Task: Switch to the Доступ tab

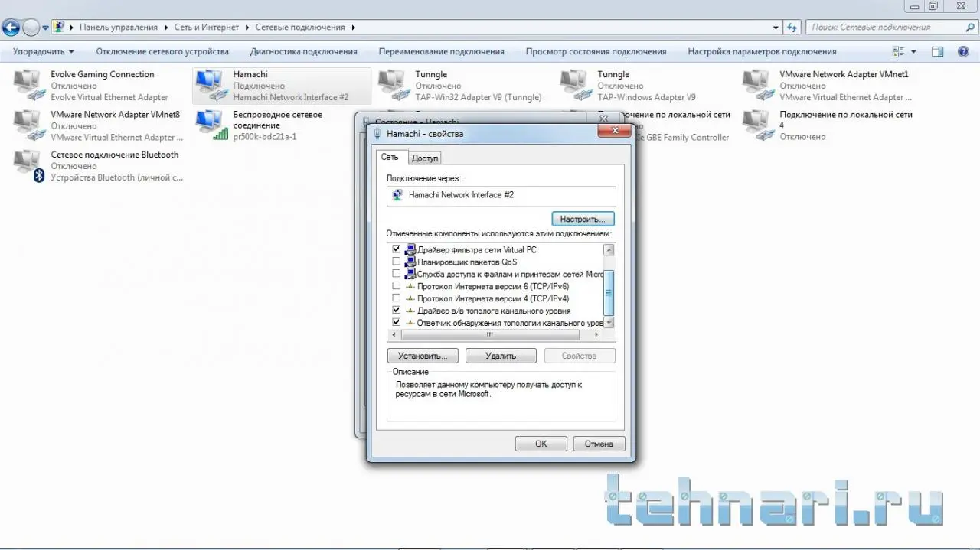Action: tap(424, 158)
